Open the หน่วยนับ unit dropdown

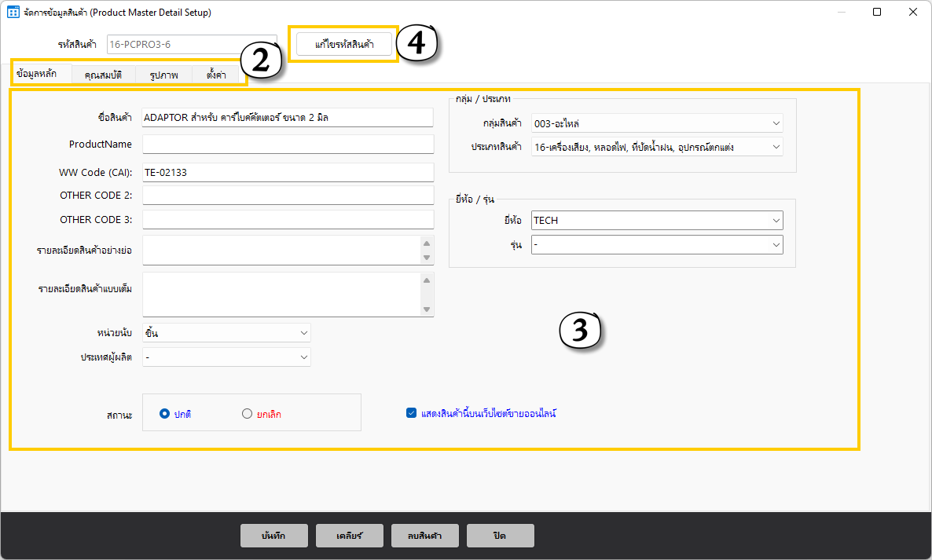pyautogui.click(x=226, y=333)
